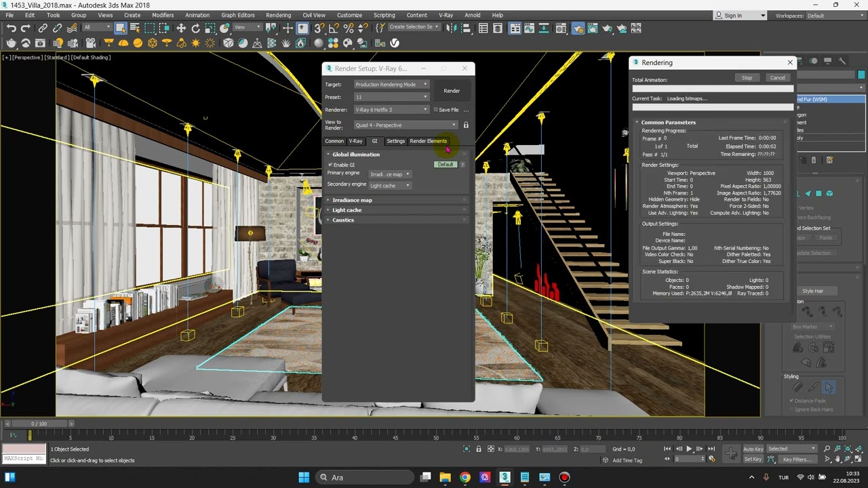Open Key Filters dialog

tap(797, 459)
